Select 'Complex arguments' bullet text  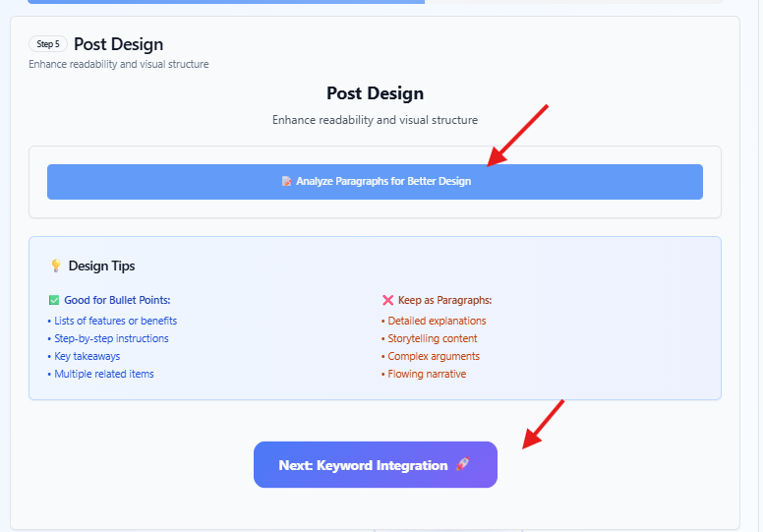coord(433,356)
